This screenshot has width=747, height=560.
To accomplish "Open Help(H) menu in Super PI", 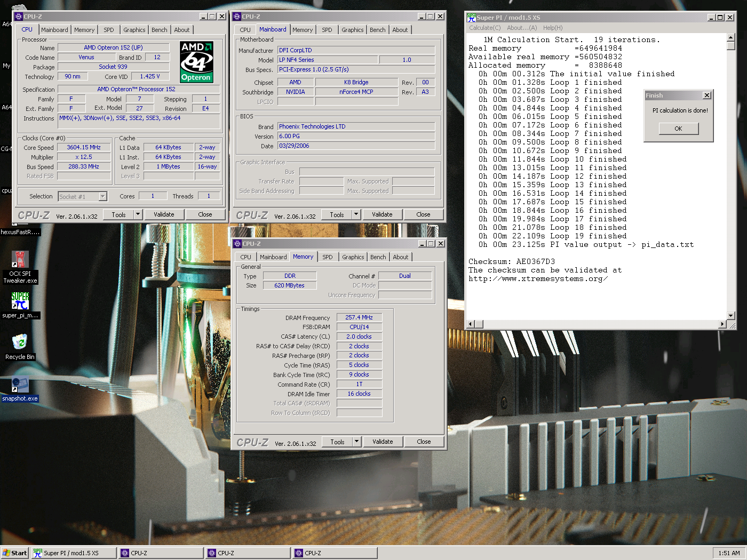I will tap(553, 28).
